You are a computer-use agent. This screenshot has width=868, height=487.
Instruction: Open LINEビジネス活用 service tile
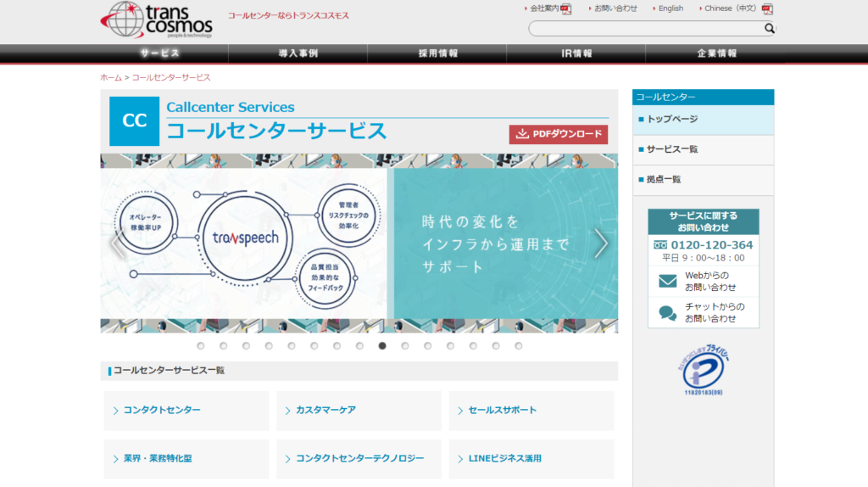[531, 459]
